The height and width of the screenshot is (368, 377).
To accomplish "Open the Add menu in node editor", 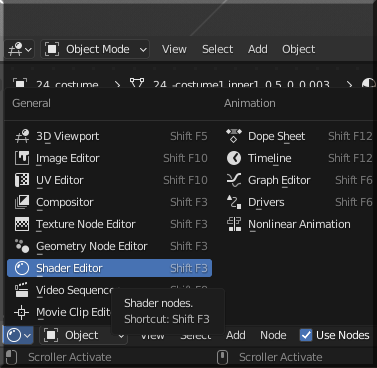I will pos(236,335).
